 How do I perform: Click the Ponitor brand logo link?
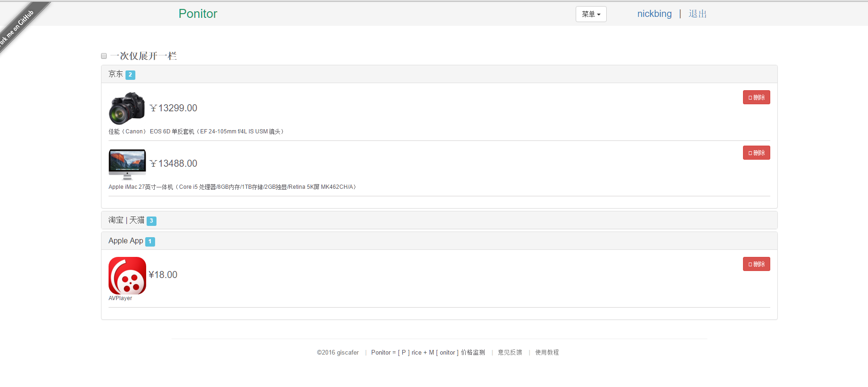(x=197, y=14)
